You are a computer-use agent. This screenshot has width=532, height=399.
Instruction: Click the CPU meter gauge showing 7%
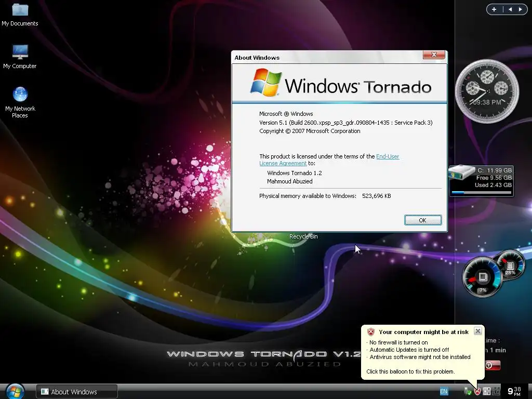[x=482, y=277]
